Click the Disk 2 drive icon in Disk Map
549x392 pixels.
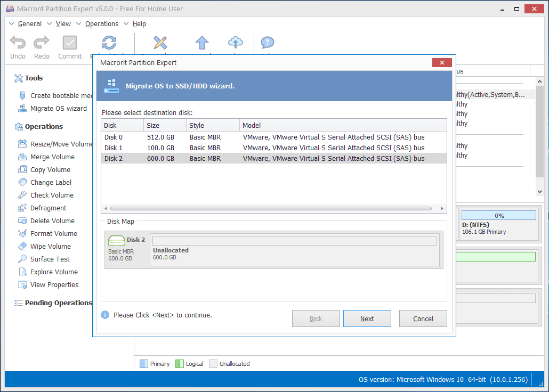point(117,240)
